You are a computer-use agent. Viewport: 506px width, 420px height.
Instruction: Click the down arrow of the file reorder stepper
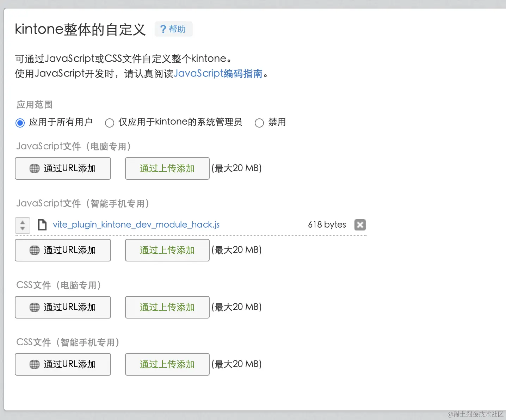point(22,228)
